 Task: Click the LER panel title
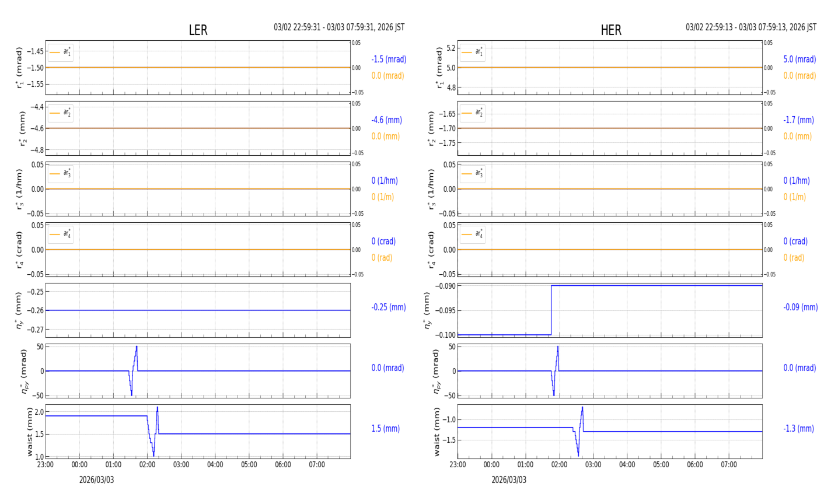click(198, 30)
